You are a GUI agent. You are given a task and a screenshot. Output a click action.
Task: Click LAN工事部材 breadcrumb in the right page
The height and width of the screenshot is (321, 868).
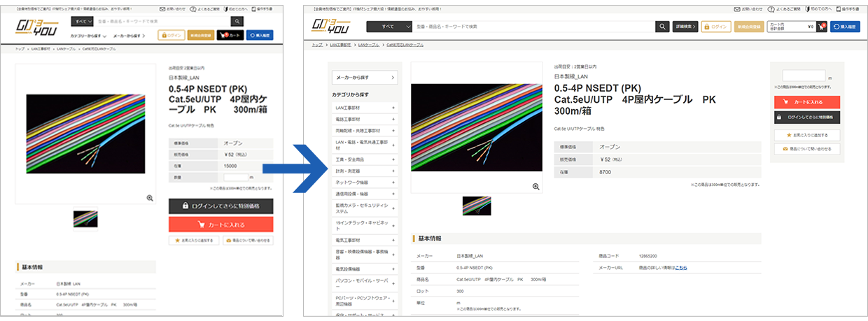coord(340,44)
